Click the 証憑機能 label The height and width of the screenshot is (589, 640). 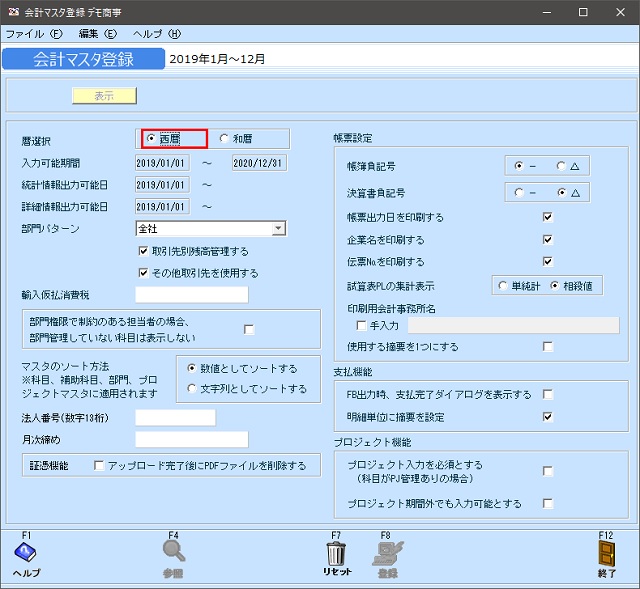coord(49,465)
